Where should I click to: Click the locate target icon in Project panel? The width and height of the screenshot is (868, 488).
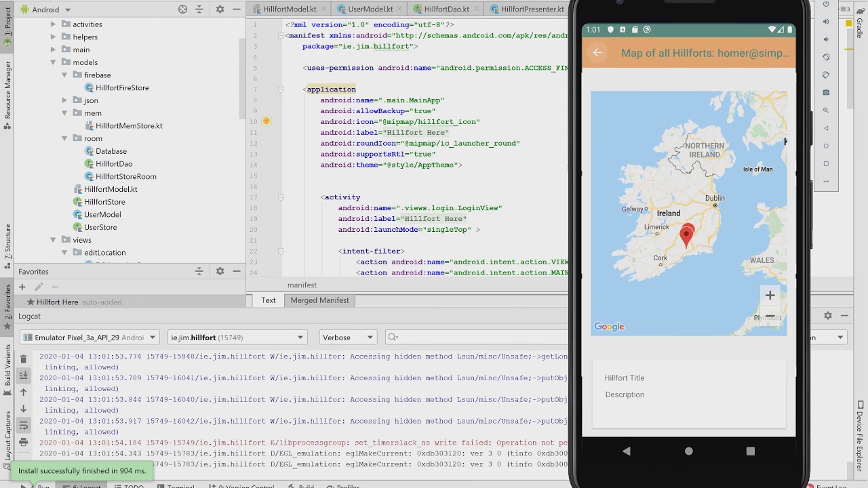[x=182, y=9]
